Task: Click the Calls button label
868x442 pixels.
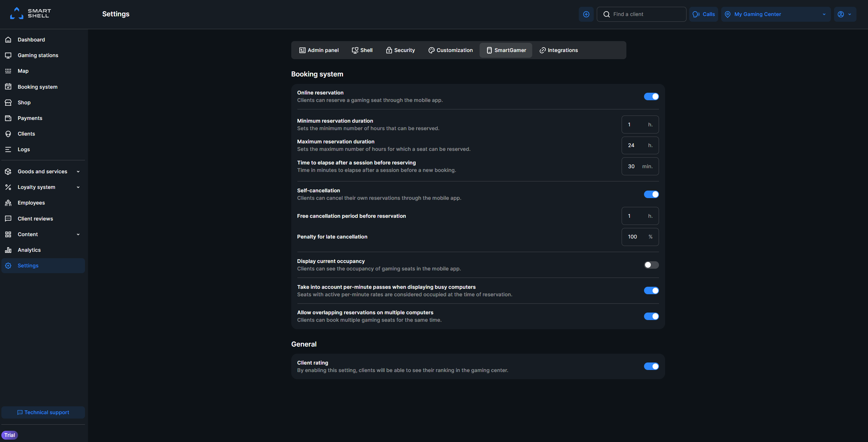Action: pos(709,14)
